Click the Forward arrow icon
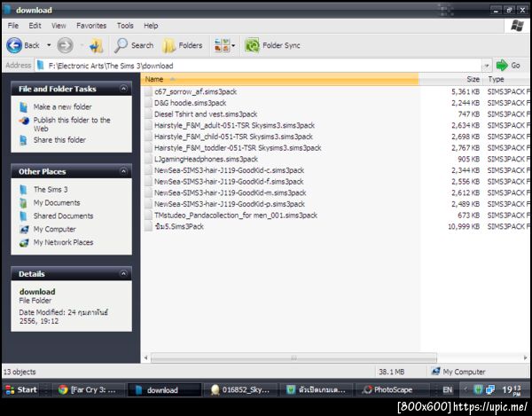The width and height of the screenshot is (532, 416). pyautogui.click(x=65, y=45)
